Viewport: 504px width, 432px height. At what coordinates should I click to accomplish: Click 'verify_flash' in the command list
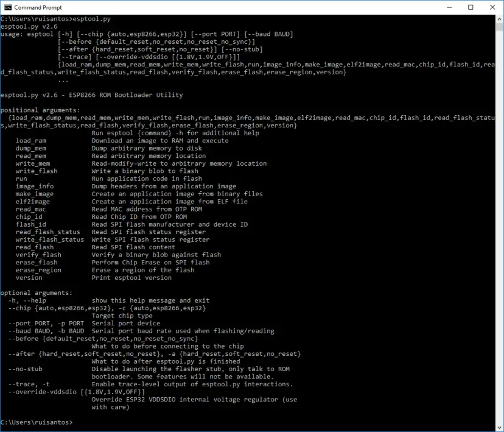pos(38,255)
